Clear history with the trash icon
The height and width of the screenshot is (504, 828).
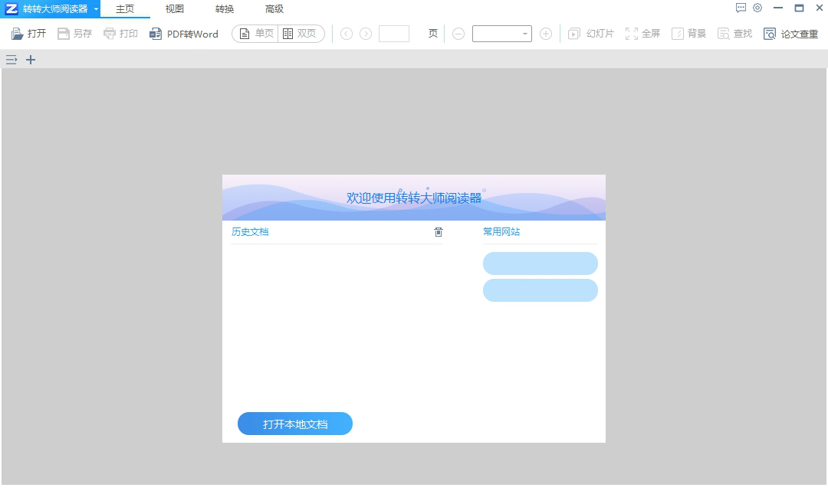[x=439, y=231]
